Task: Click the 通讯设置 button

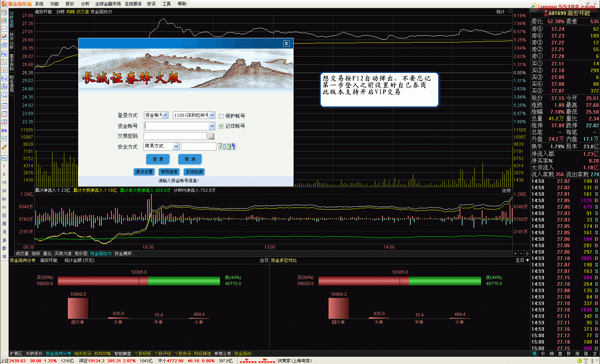Action: pos(144,172)
